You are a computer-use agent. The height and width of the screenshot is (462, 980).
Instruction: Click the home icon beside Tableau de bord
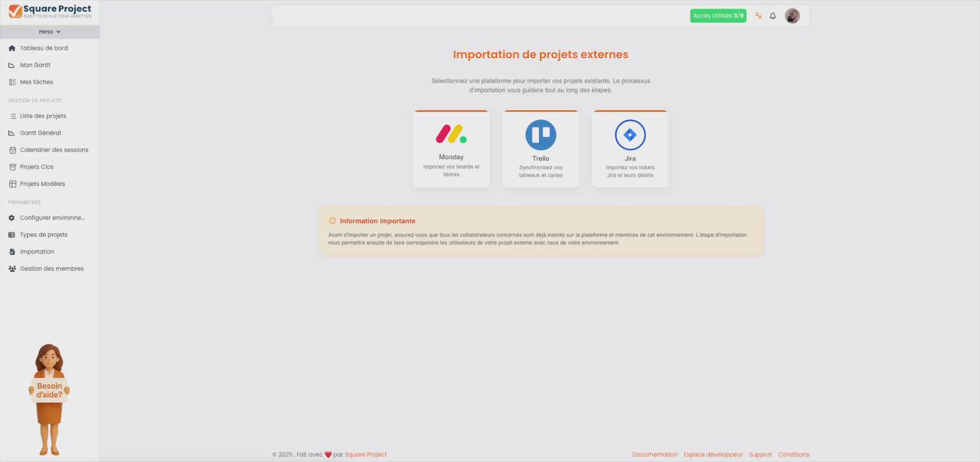12,48
